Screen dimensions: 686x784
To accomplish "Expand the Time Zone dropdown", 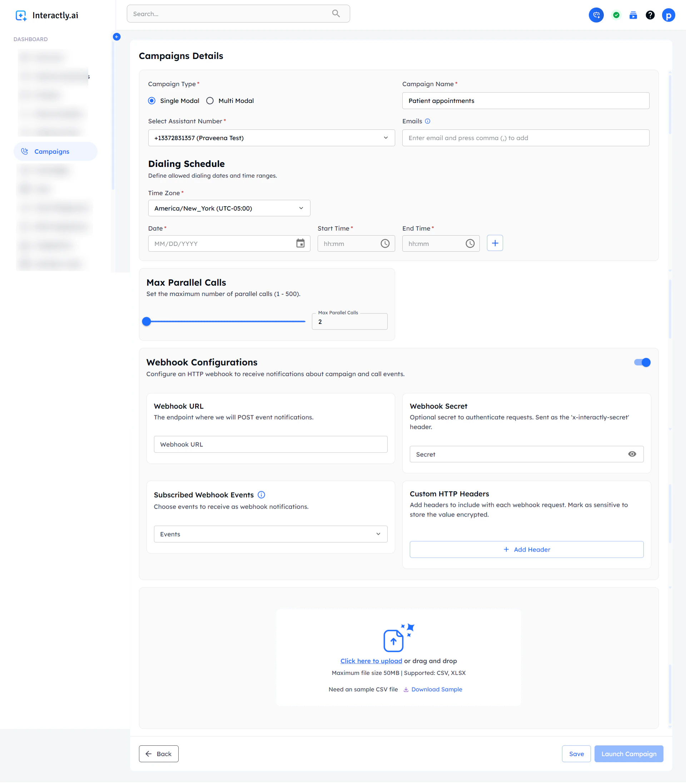I will click(229, 208).
